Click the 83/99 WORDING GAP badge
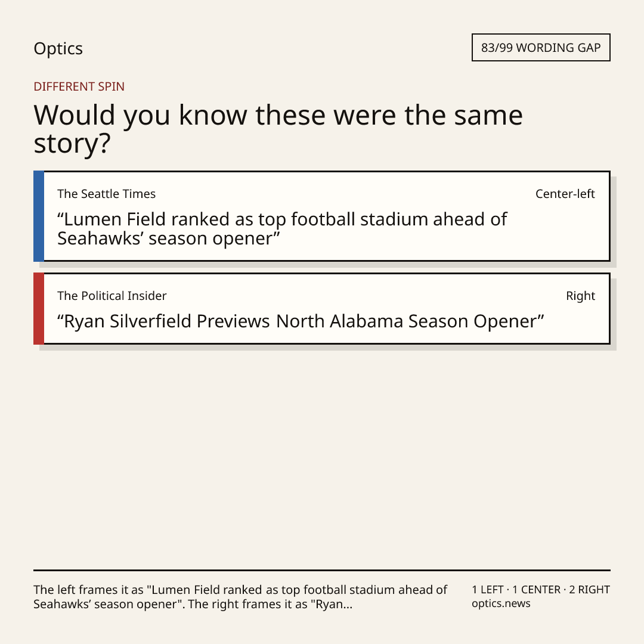 (x=541, y=48)
